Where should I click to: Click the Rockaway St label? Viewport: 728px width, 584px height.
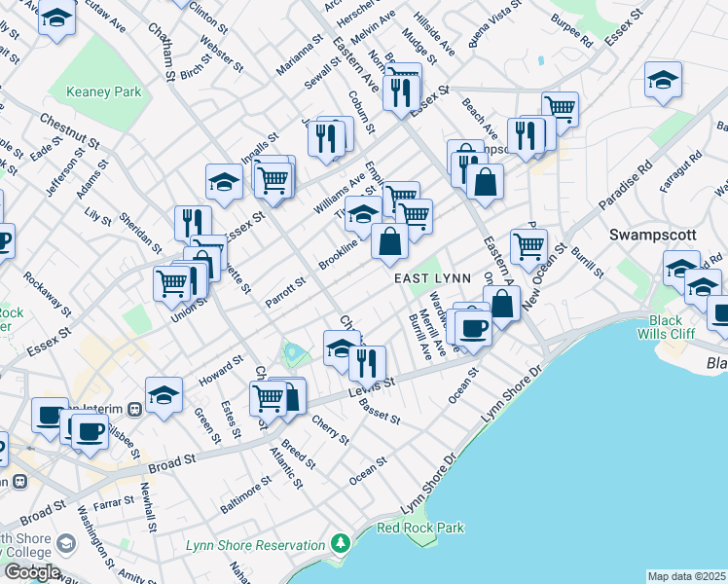point(48,294)
